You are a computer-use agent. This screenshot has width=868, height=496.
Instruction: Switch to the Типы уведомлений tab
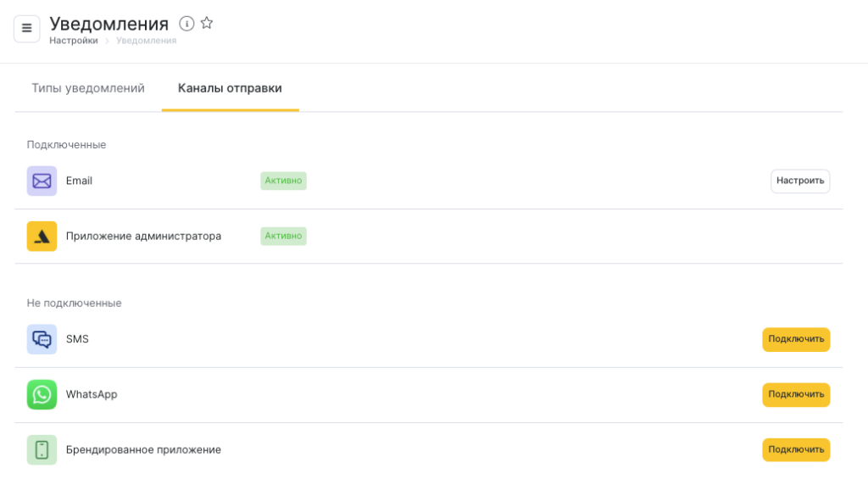(88, 88)
